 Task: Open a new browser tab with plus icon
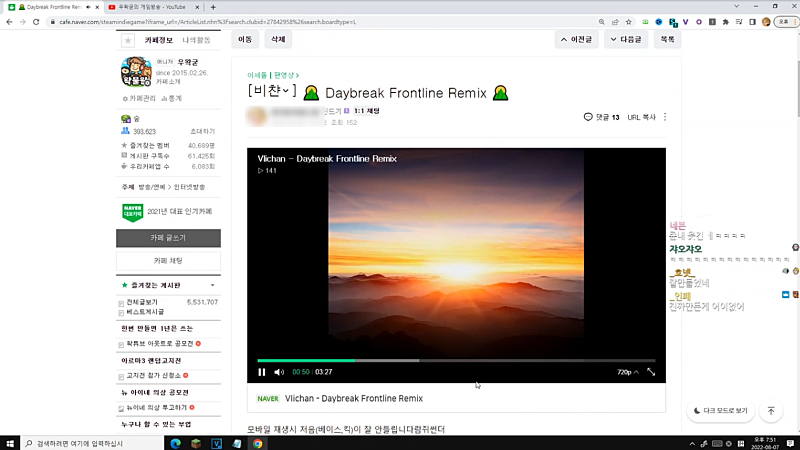(213, 7)
